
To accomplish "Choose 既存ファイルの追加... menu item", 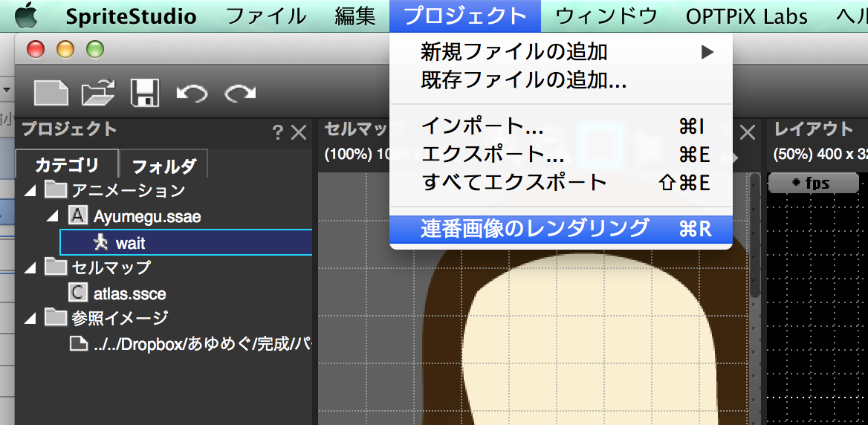I will click(561, 81).
